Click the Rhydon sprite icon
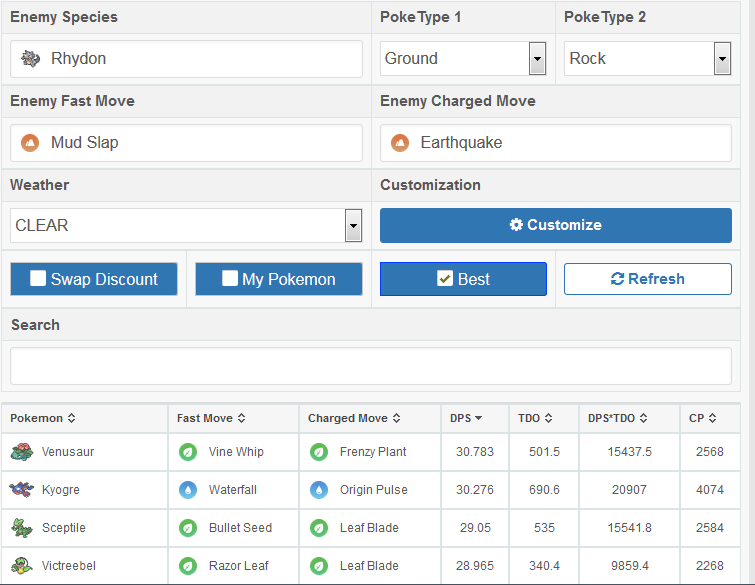755x585 pixels. point(30,59)
